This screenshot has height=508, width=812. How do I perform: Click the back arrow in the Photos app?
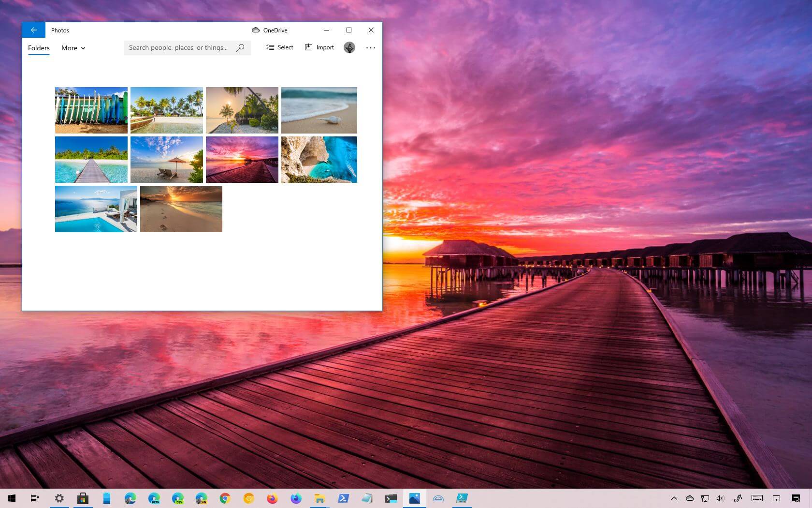pos(33,30)
